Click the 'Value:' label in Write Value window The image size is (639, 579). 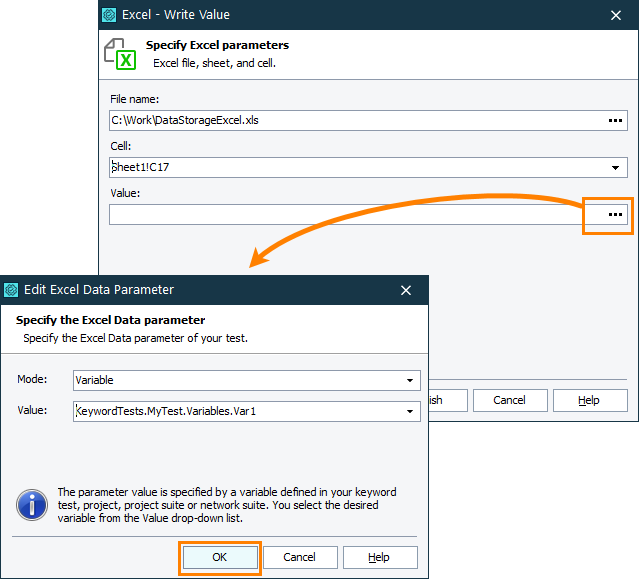pos(125,193)
